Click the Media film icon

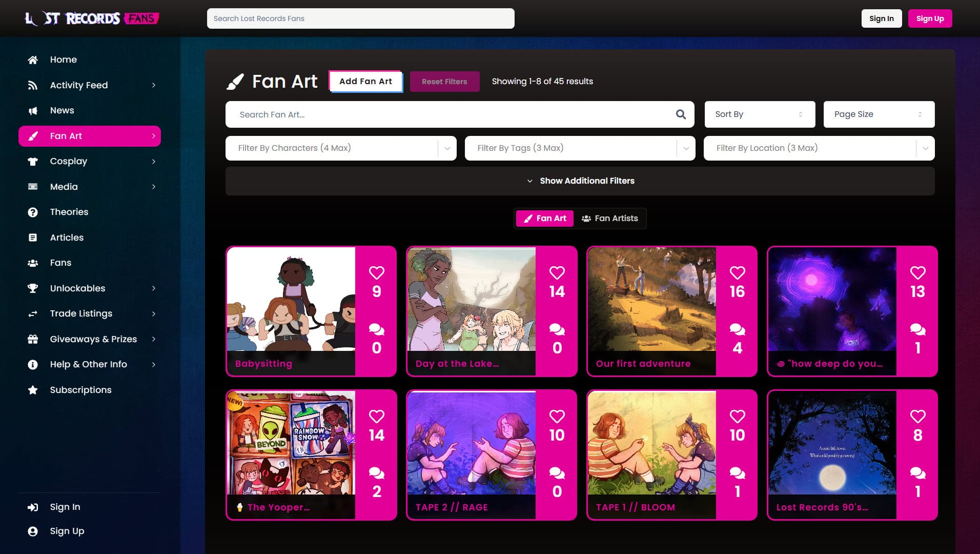click(x=33, y=187)
